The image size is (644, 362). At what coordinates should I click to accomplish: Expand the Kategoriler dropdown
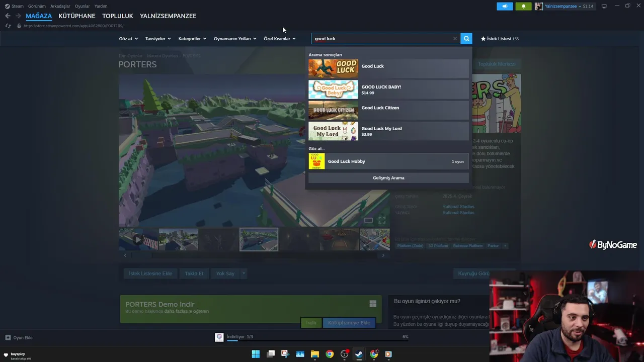192,39
